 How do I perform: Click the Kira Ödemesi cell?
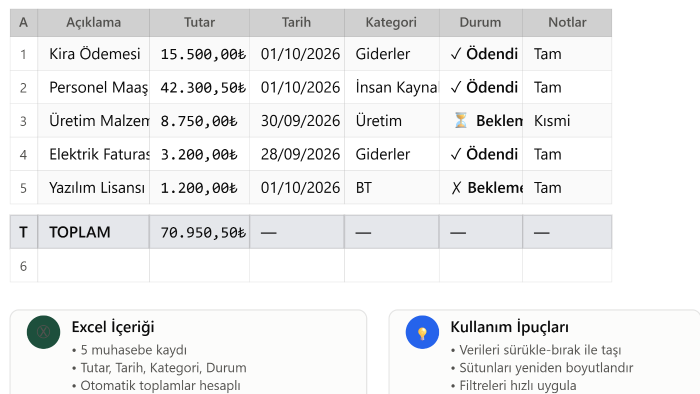(93, 54)
